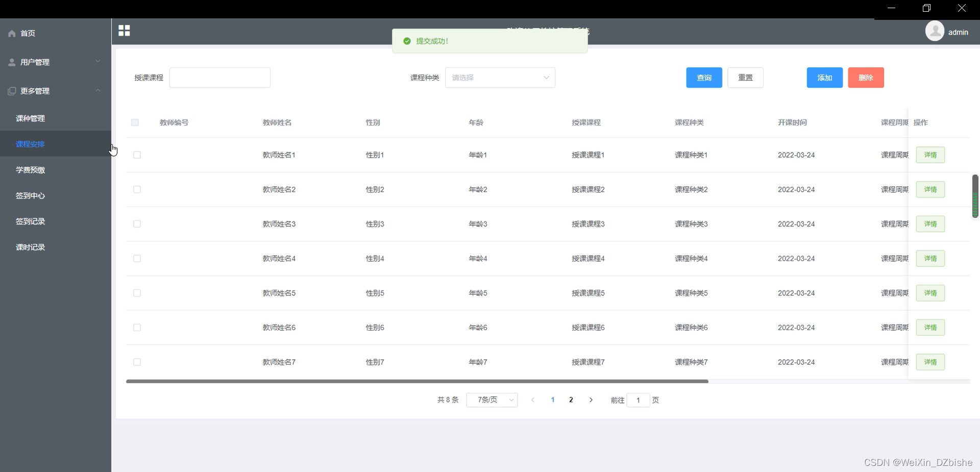
Task: Select 课程安排 in the sidebar
Action: (x=56, y=144)
